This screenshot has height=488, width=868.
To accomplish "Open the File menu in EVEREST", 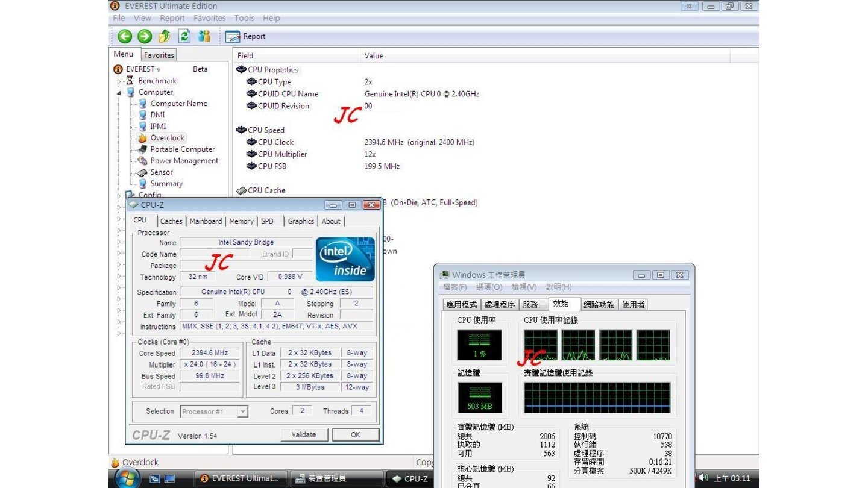I will [119, 18].
